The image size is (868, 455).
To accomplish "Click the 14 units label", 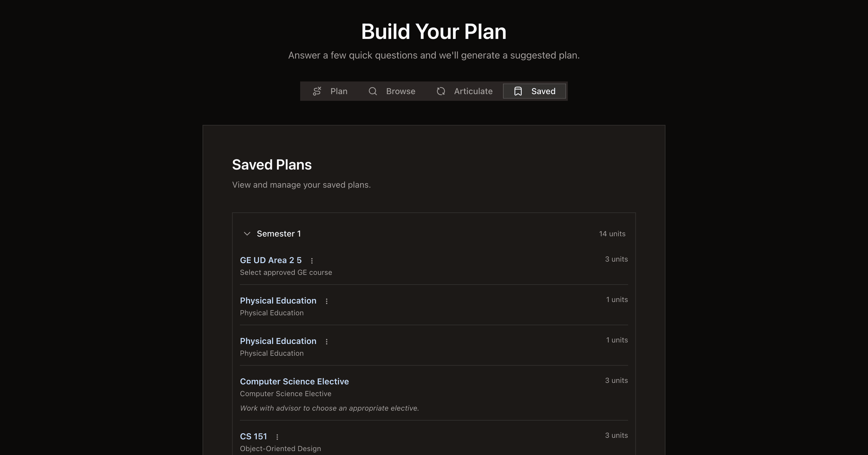I will tap(612, 234).
